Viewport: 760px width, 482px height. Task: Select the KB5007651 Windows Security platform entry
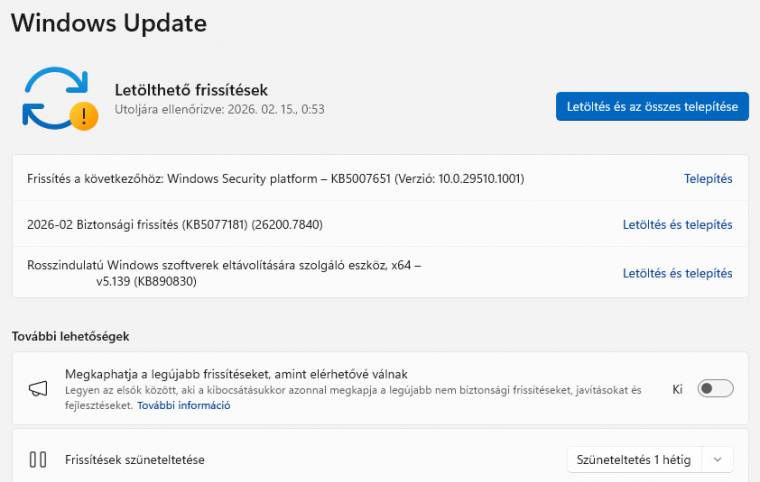[275, 179]
